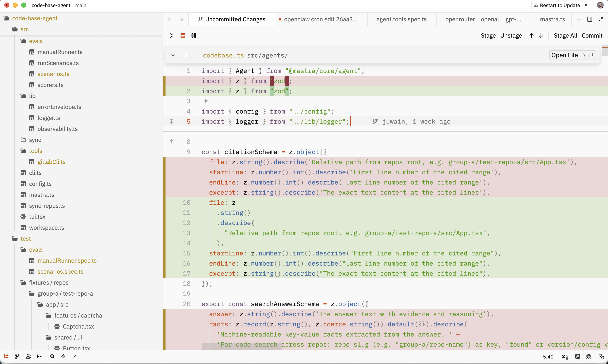Click the user avatar in title bar
Screen dimensions: 608x364
(x=600, y=5)
